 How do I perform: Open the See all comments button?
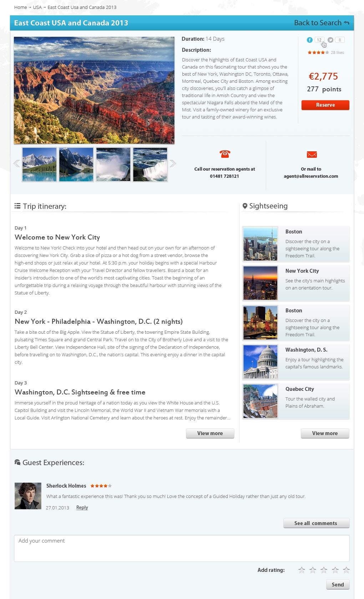pyautogui.click(x=317, y=523)
